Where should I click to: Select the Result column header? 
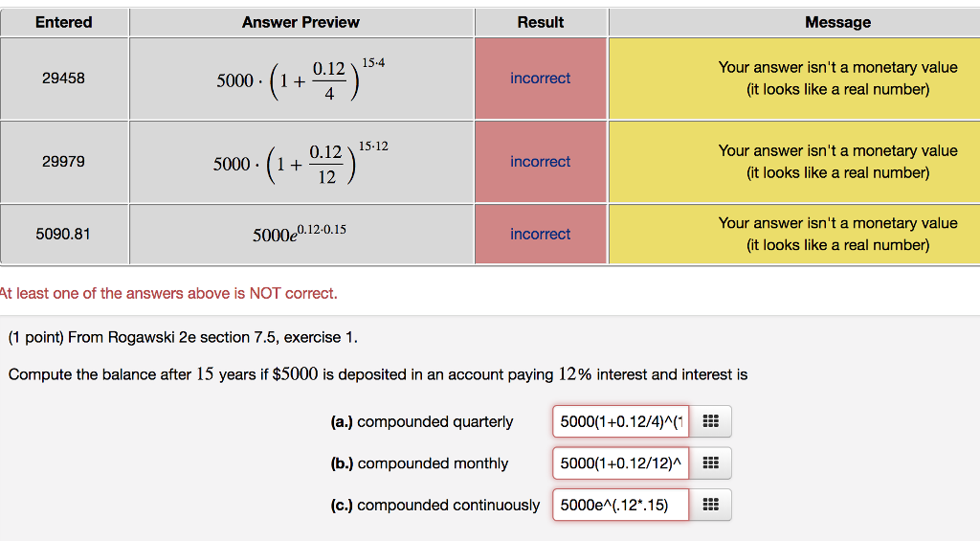coord(541,23)
